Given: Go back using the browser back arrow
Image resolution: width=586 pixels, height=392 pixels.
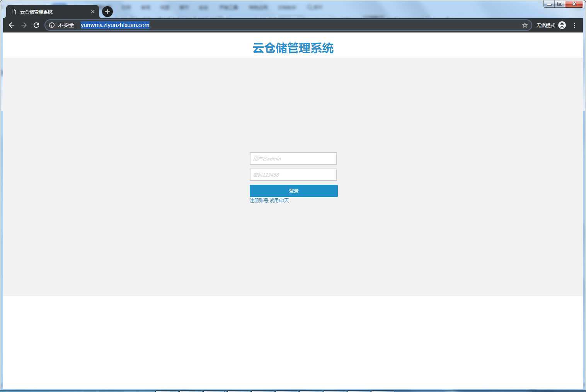Looking at the screenshot, I should click(12, 25).
